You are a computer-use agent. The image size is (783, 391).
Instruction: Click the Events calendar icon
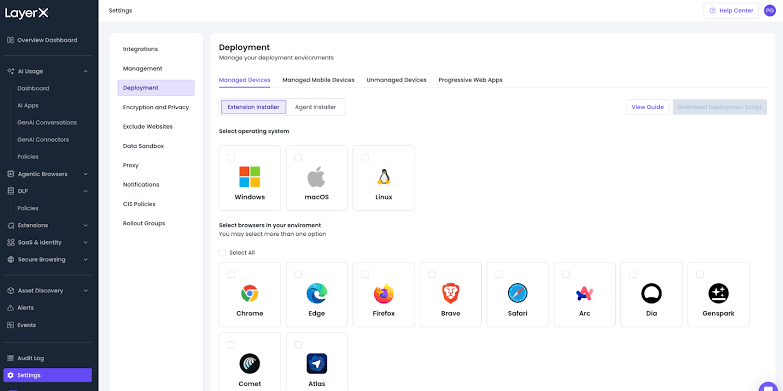(x=10, y=325)
